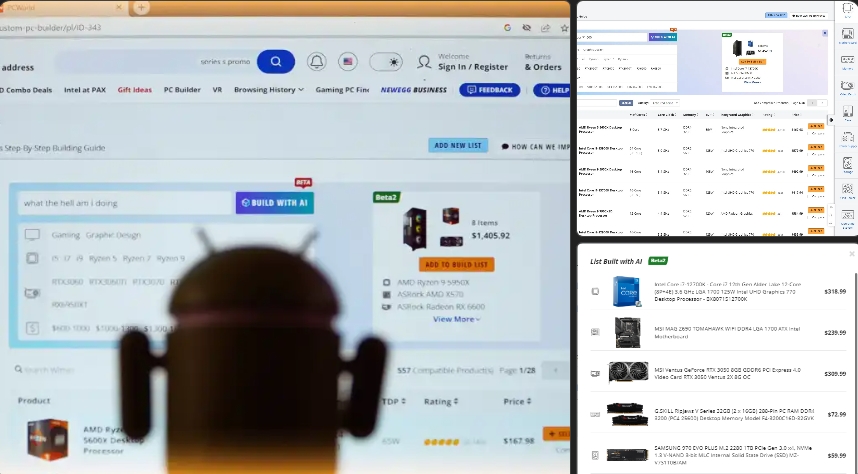This screenshot has width=858, height=474.
Task: Open the Gift Ideas menu item
Action: 134,90
